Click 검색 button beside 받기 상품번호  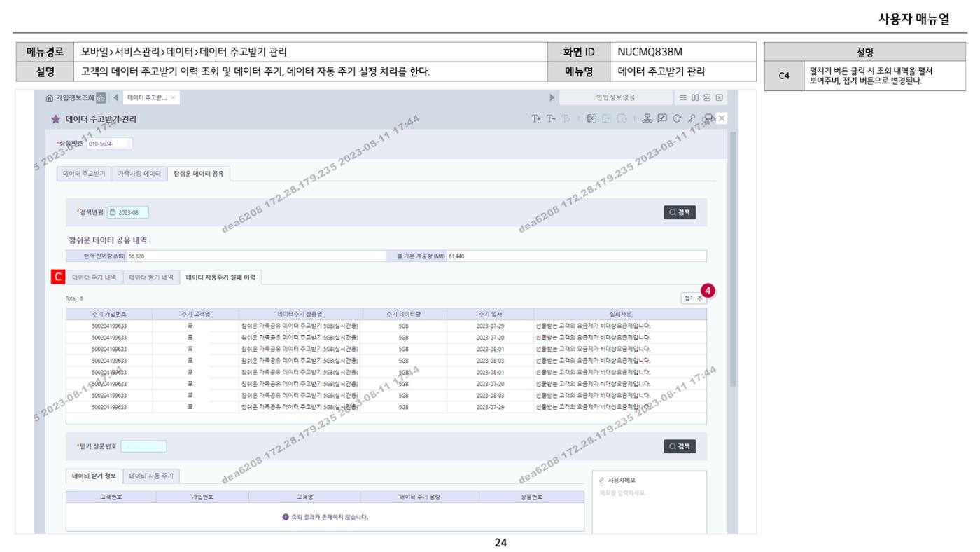coord(680,446)
